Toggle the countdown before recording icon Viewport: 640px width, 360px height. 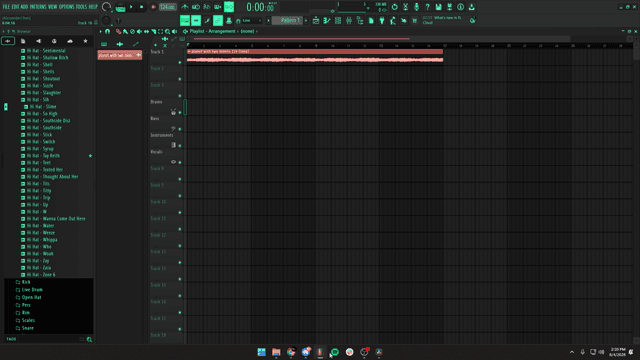pos(207,7)
